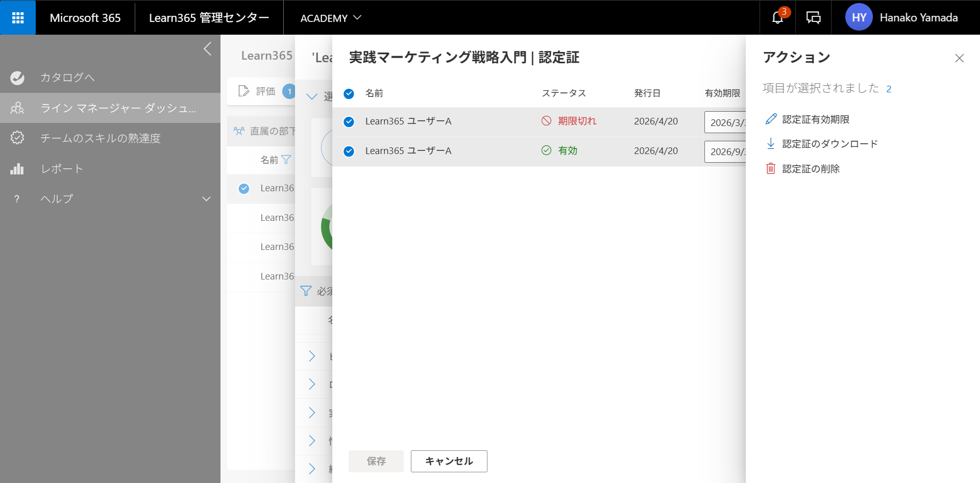Image resolution: width=980 pixels, height=483 pixels.
Task: Edit the 2026/9 expiry date field
Action: pyautogui.click(x=725, y=151)
